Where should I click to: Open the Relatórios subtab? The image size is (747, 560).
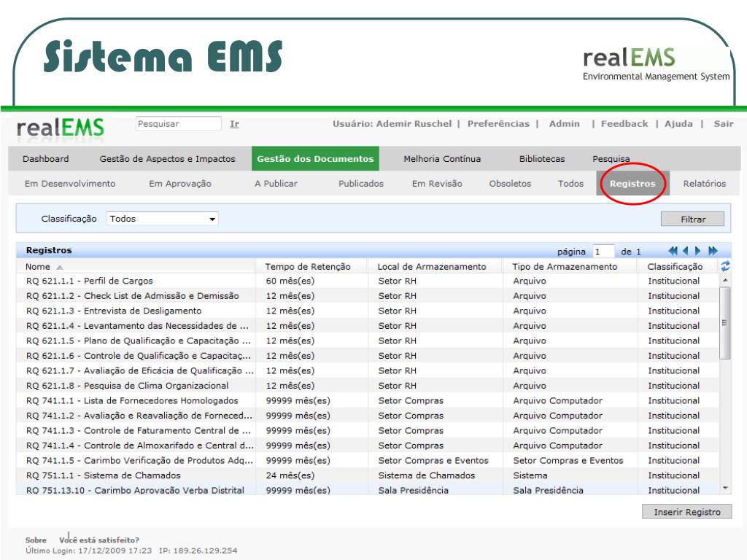click(704, 183)
